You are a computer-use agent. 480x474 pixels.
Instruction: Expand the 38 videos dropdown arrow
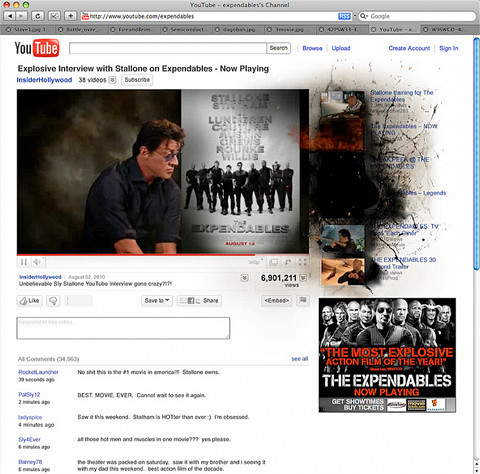coord(112,80)
